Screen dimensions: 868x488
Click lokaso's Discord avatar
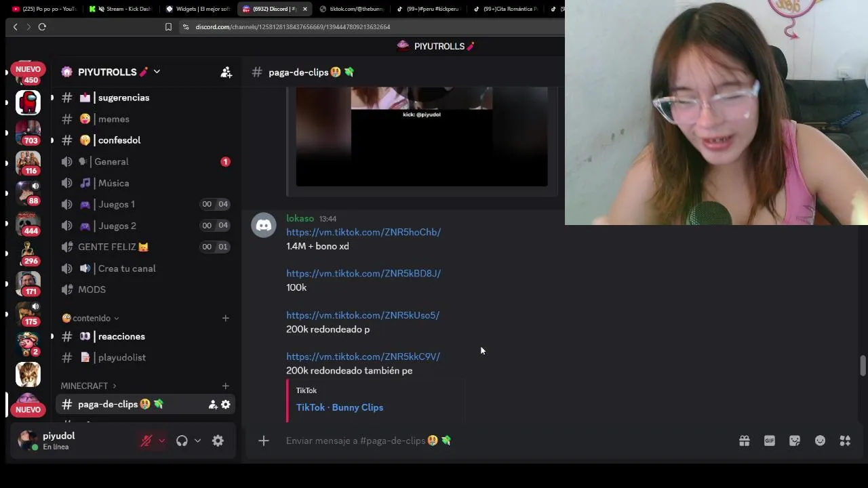[264, 225]
